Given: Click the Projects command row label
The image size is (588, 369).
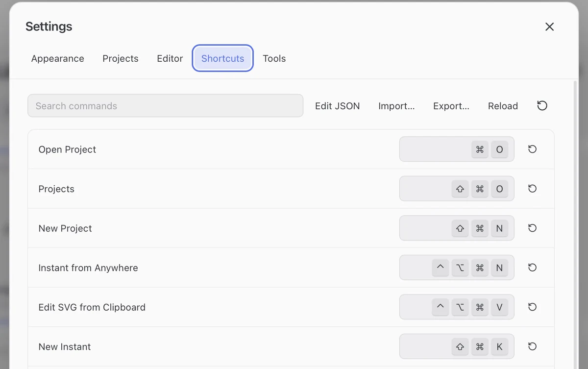Looking at the screenshot, I should pyautogui.click(x=56, y=189).
